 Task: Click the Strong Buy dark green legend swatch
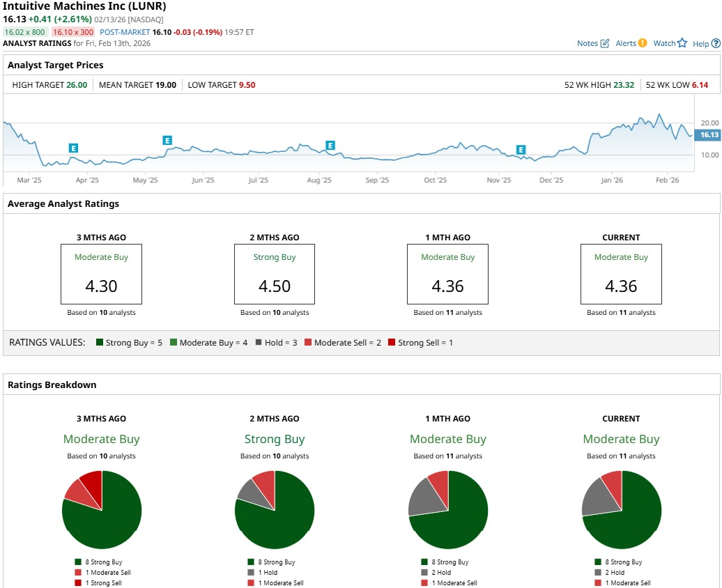click(x=100, y=342)
